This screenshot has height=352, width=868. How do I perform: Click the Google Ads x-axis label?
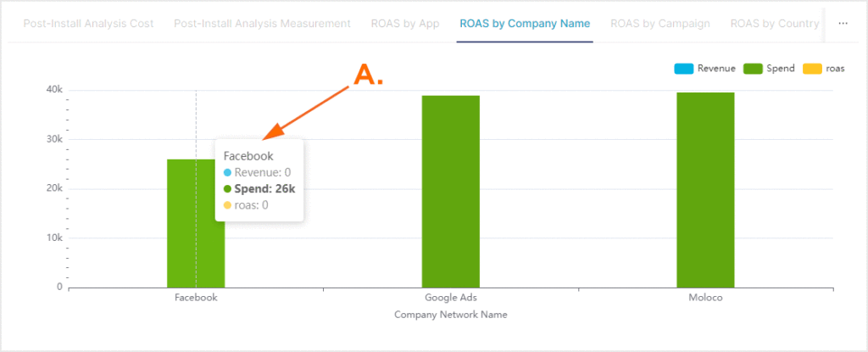[451, 297]
